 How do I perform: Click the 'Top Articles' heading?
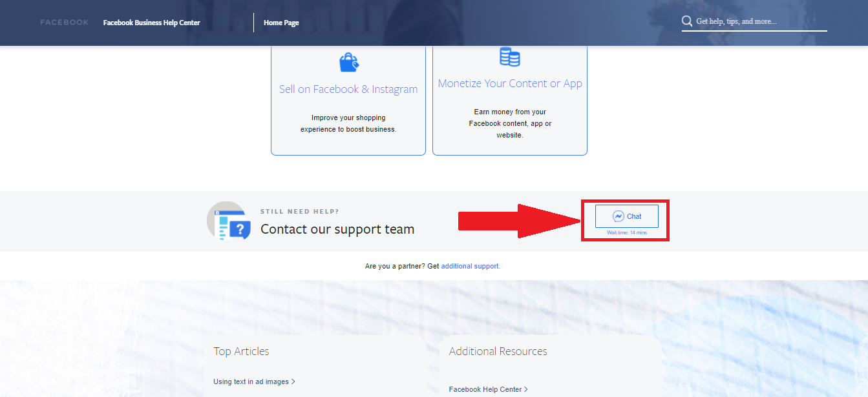tap(241, 351)
